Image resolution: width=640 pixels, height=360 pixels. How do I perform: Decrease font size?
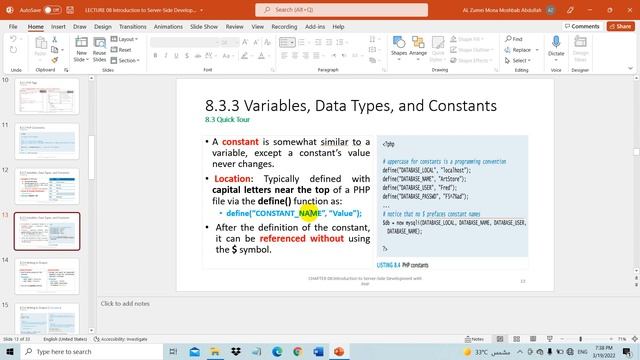click(256, 42)
